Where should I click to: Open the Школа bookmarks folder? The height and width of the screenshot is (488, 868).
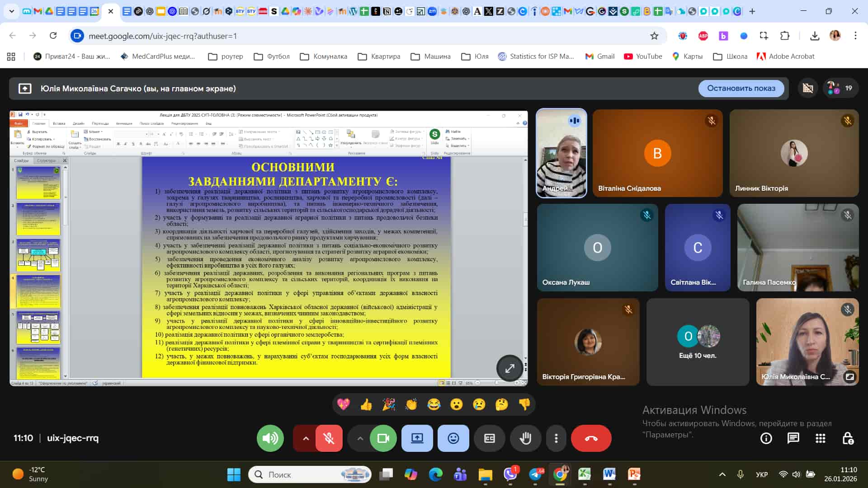[x=730, y=56]
